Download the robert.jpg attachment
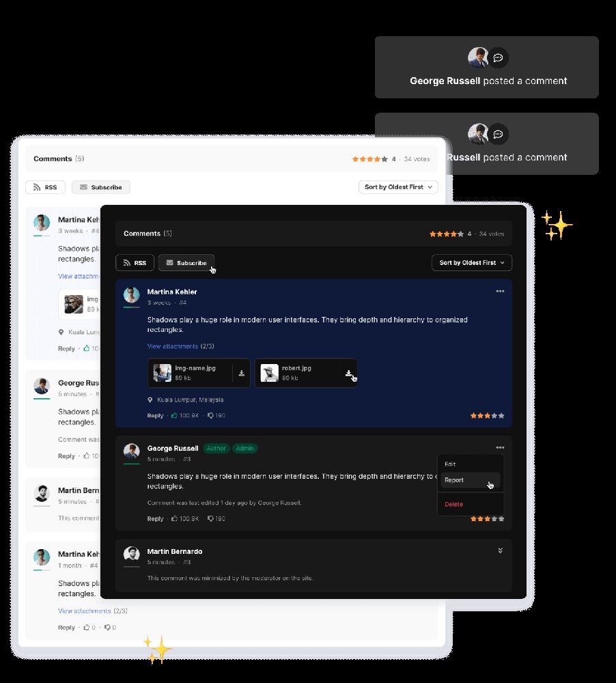 coord(348,374)
